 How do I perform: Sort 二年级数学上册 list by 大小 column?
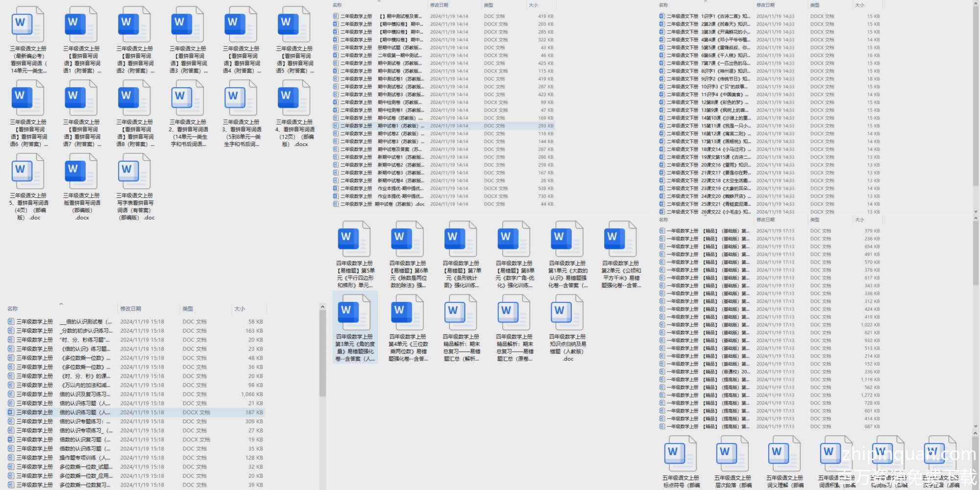(x=533, y=5)
